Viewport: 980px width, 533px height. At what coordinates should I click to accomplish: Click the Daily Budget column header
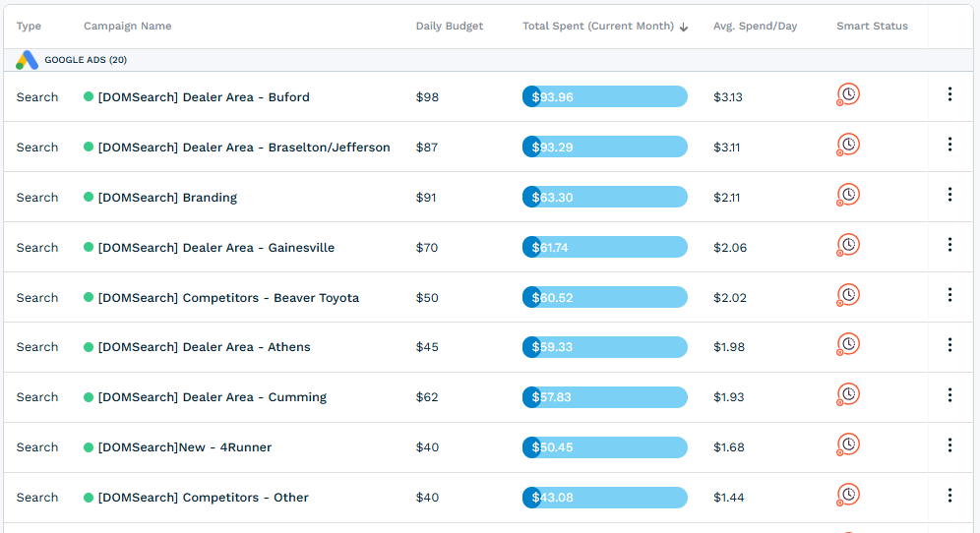[450, 26]
